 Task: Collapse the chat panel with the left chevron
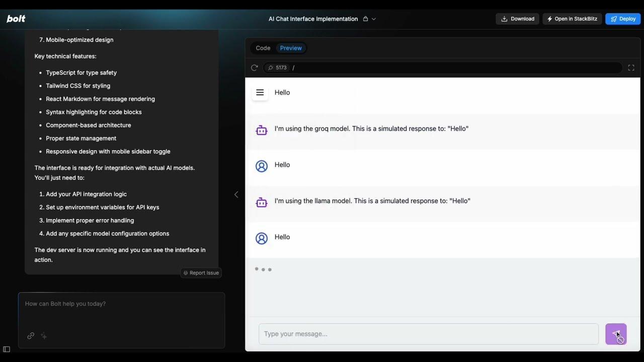[x=236, y=195]
